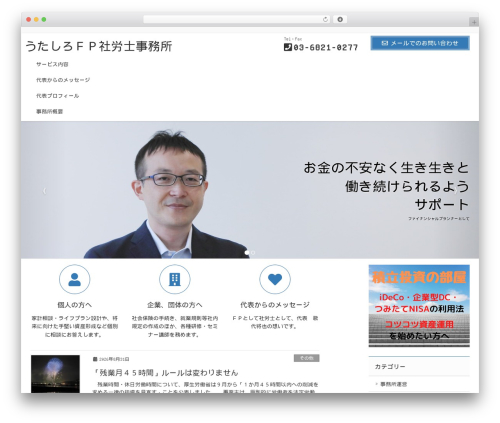Screen dimensions: 500x423
Task: Click the browser address bar
Action: point(237,19)
